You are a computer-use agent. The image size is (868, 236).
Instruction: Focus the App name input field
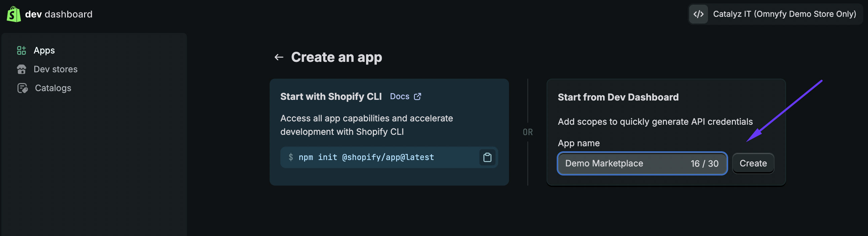coord(642,163)
